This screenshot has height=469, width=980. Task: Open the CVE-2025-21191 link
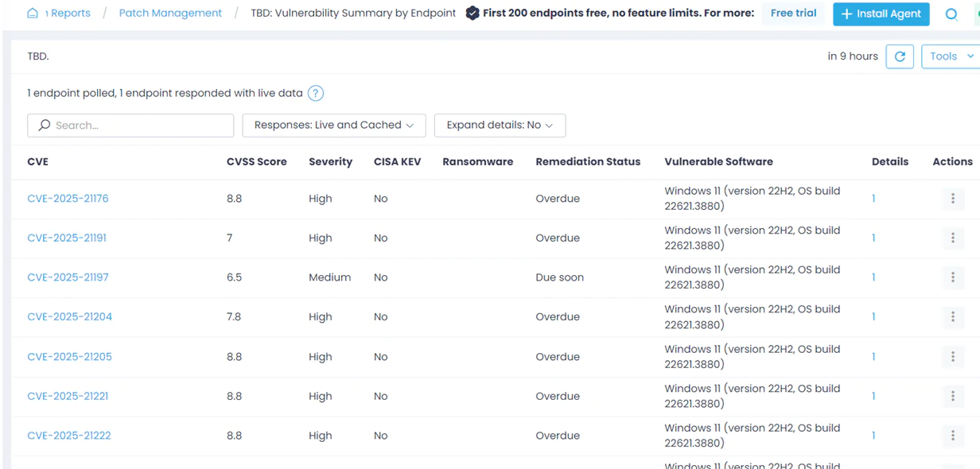click(x=67, y=238)
